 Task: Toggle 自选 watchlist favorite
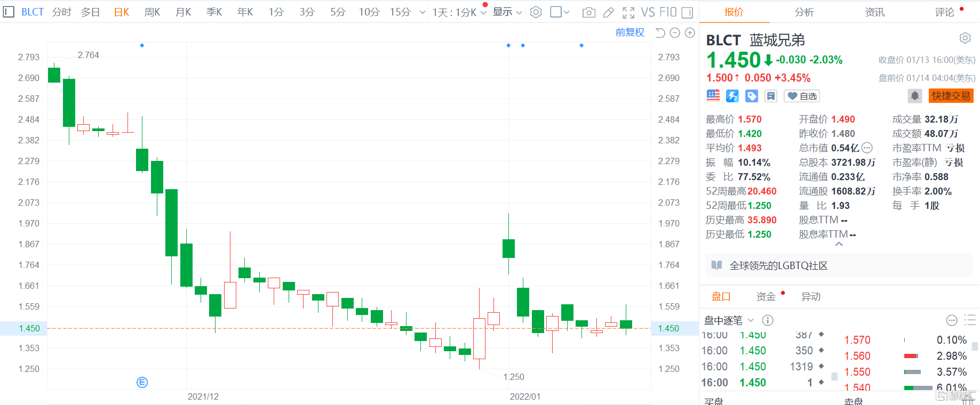pos(802,96)
